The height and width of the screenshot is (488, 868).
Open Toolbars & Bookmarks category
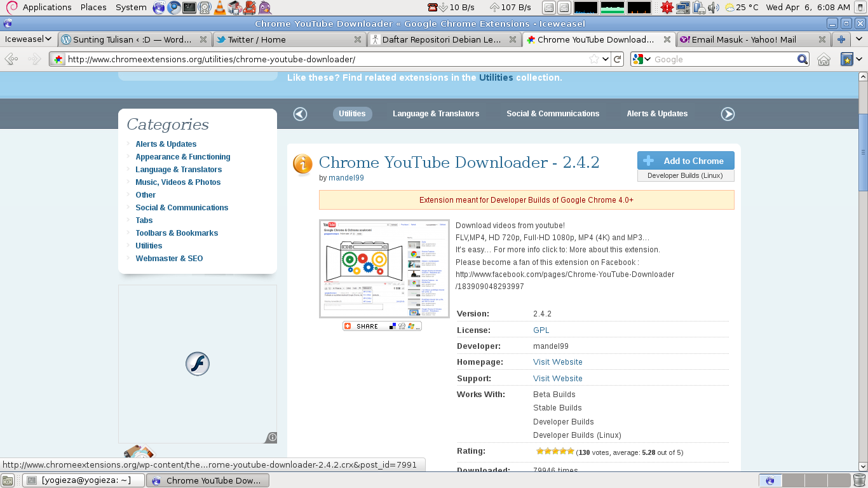[x=177, y=233]
